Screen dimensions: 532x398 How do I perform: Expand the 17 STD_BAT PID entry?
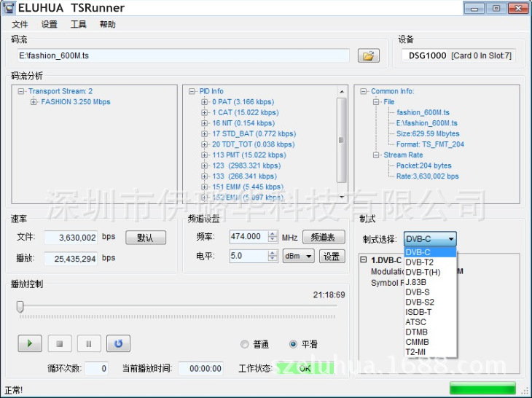(x=204, y=133)
